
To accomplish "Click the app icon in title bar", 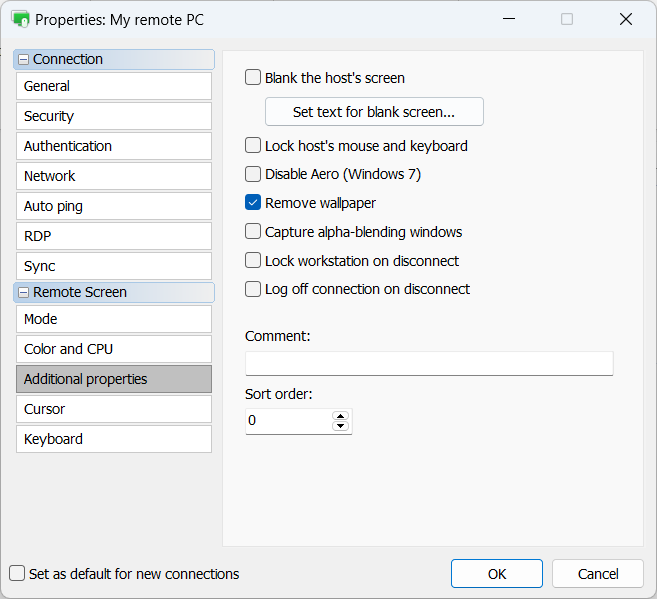I will point(20,19).
